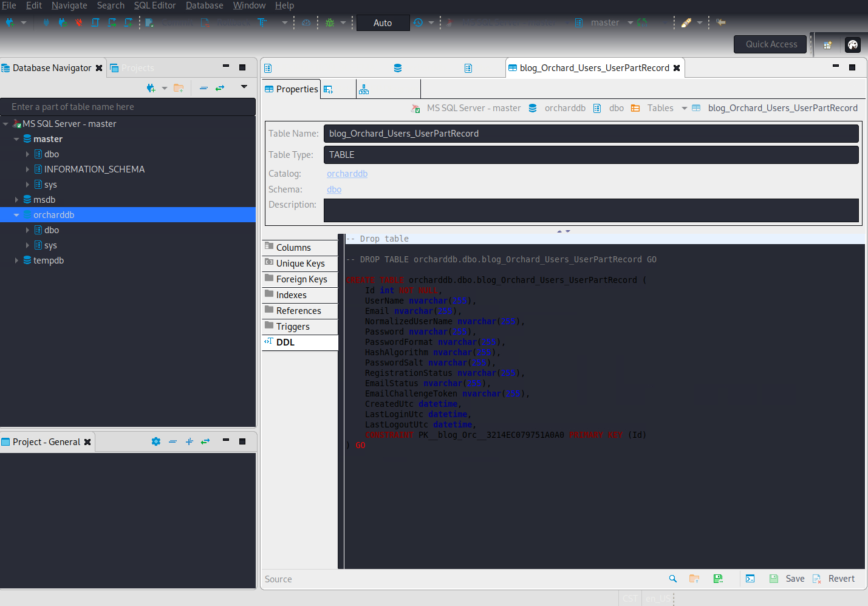Click the back arrow navigation icon in toolbar

721,22
